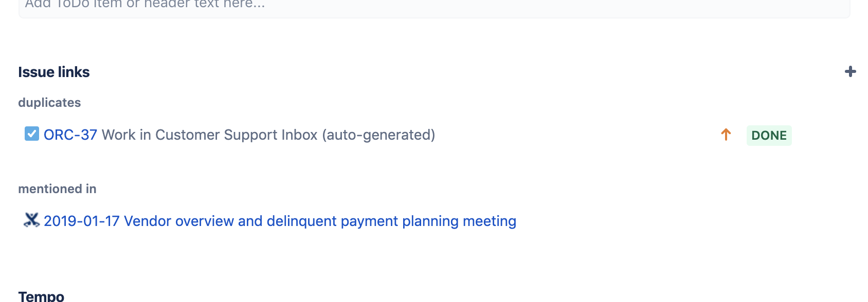The height and width of the screenshot is (302, 868).
Task: Click the '2019-01-17' date in the meeting link
Action: tap(82, 221)
